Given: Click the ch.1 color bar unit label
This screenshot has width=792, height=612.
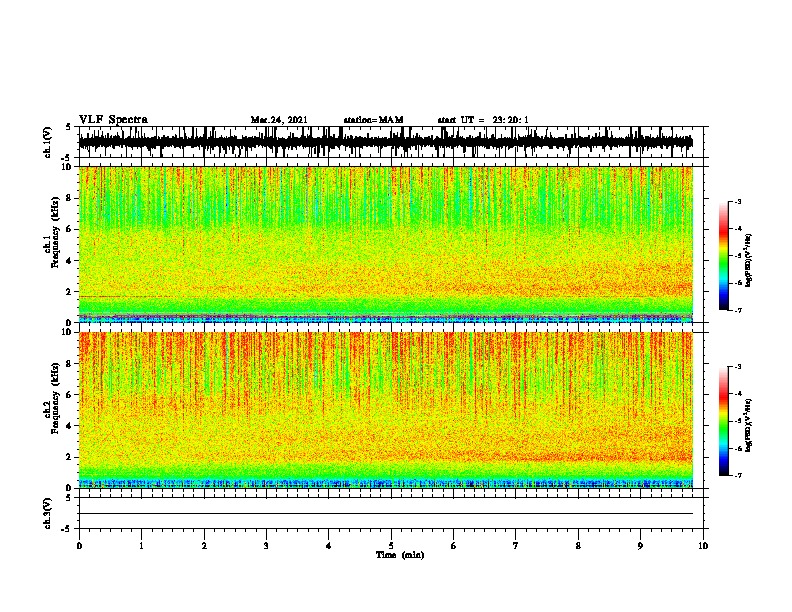Looking at the screenshot, I should 749,260.
